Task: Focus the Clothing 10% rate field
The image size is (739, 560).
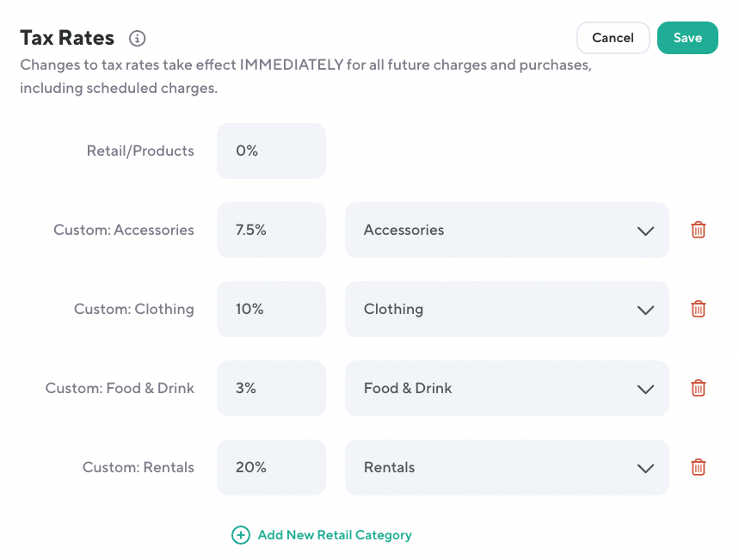Action: 271,309
